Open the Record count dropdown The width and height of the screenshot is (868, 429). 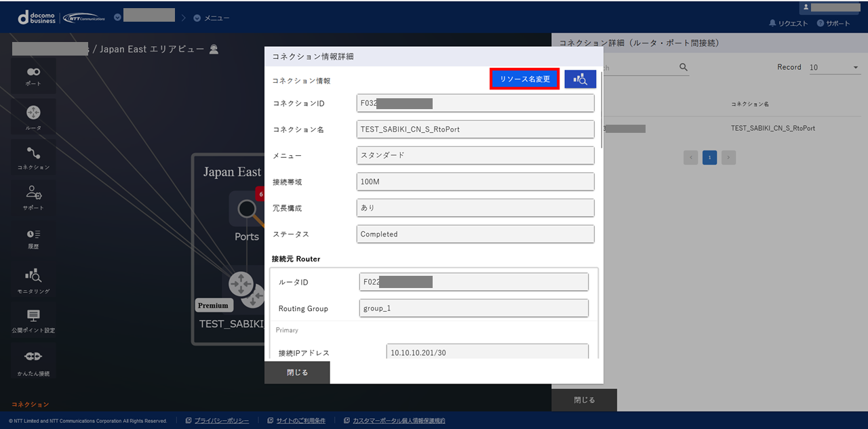pos(834,68)
